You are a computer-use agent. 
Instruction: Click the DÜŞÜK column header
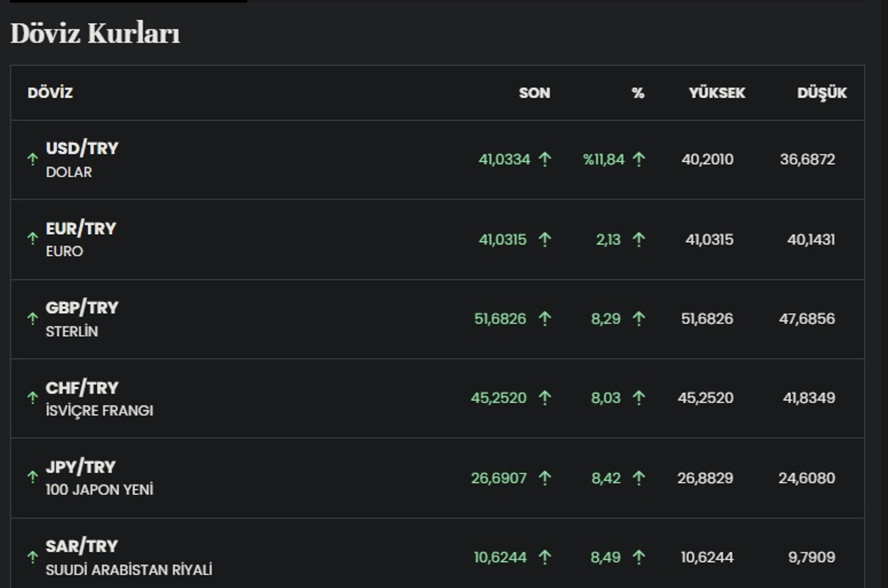(x=822, y=93)
